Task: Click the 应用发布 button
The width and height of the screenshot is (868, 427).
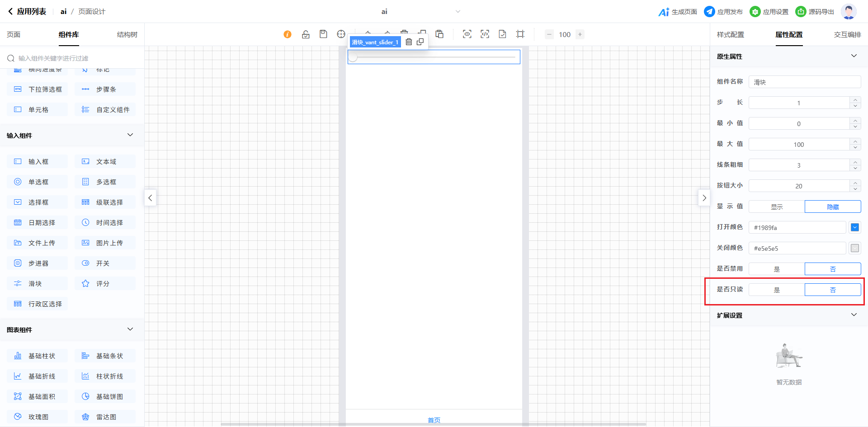Action: pos(723,12)
